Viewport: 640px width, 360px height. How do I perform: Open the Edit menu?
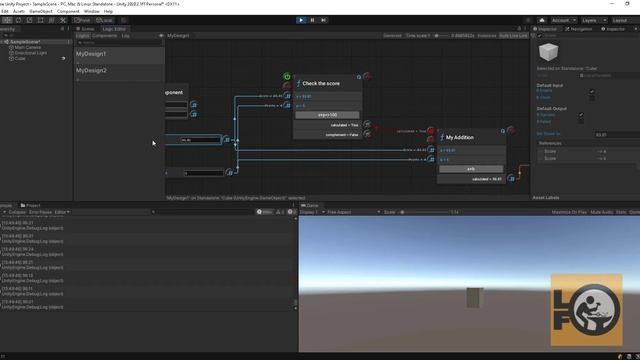pyautogui.click(x=5, y=11)
